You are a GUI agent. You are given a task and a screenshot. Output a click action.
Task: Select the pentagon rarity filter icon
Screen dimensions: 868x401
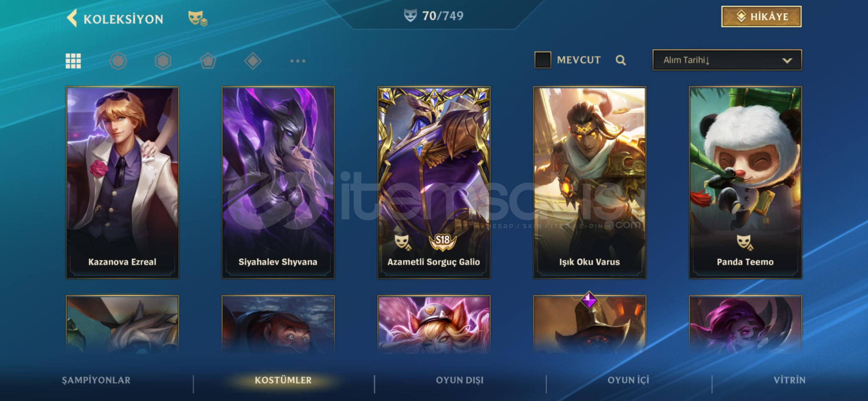[x=208, y=61]
